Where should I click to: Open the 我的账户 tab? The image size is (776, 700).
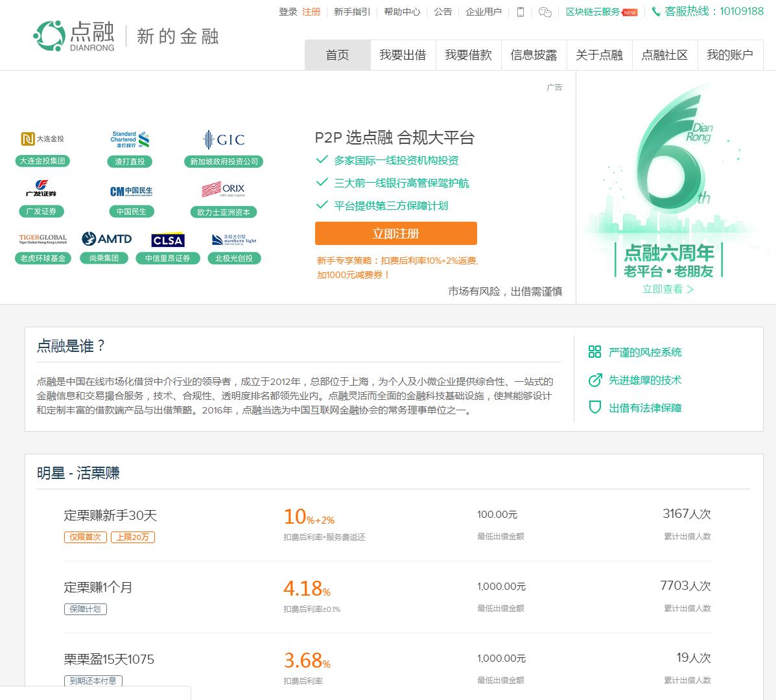click(x=730, y=55)
